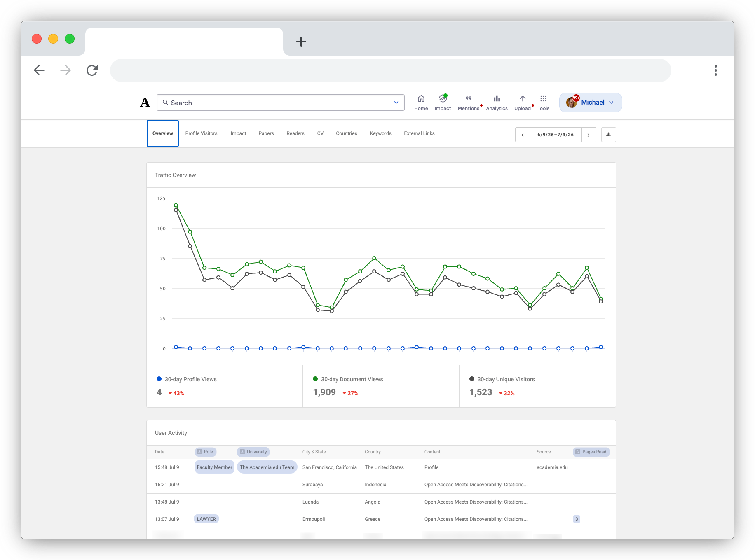This screenshot has height=560, width=755.
Task: Click browser forward arrow
Action: 66,70
